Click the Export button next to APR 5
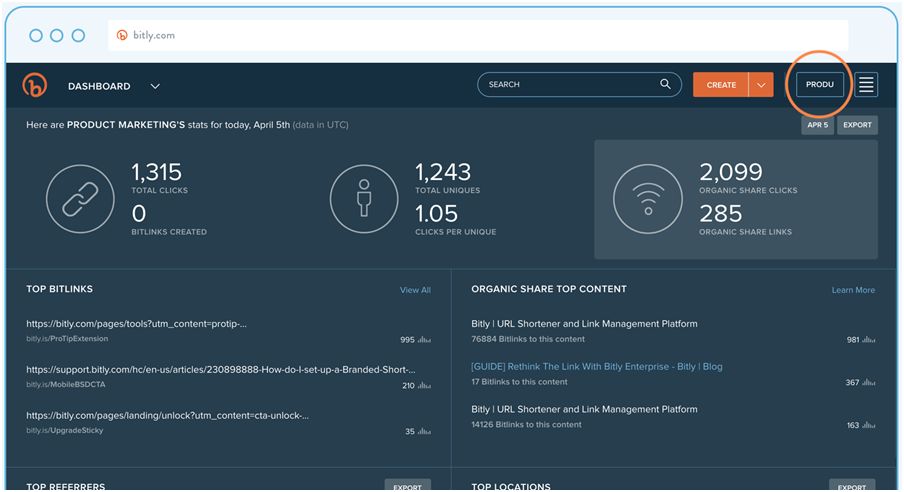Image resolution: width=904 pixels, height=492 pixels. (857, 126)
